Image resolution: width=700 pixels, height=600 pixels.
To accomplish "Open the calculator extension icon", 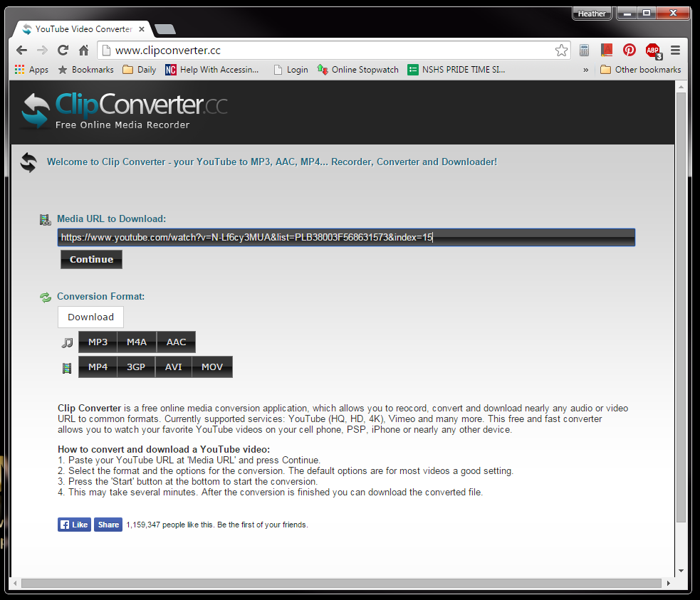I will click(585, 51).
